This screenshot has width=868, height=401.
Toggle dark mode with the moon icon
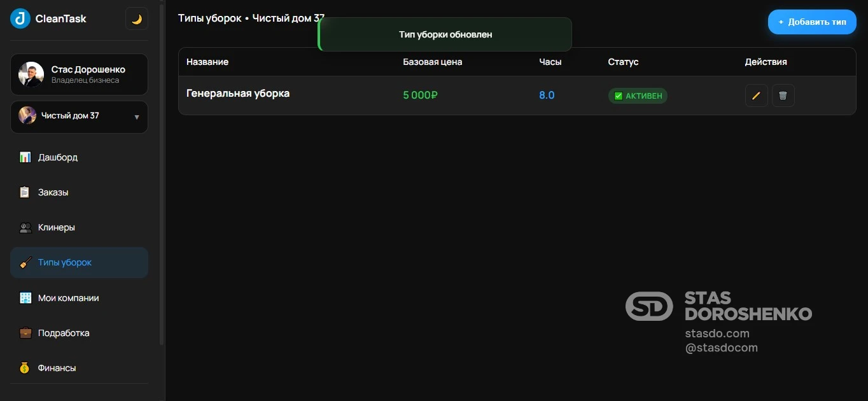coord(137,19)
